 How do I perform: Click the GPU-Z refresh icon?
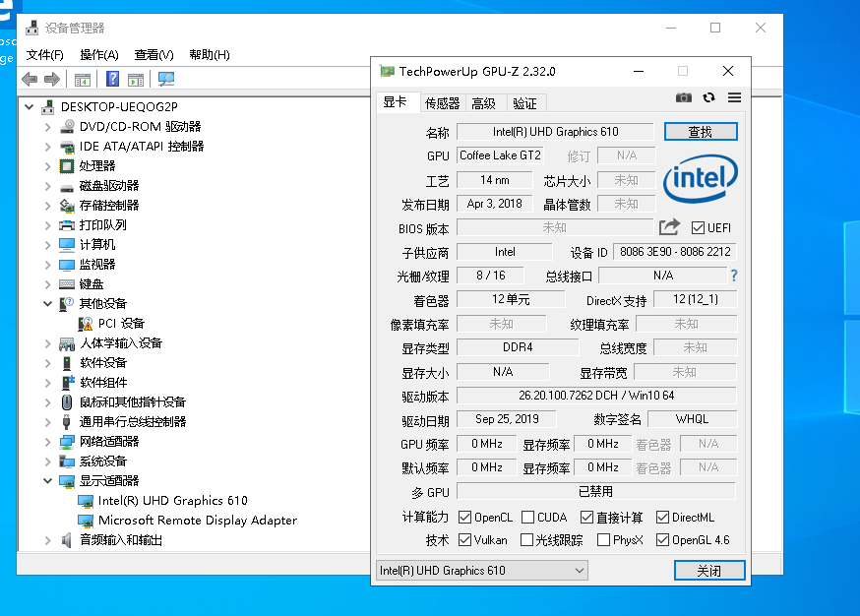tap(709, 97)
